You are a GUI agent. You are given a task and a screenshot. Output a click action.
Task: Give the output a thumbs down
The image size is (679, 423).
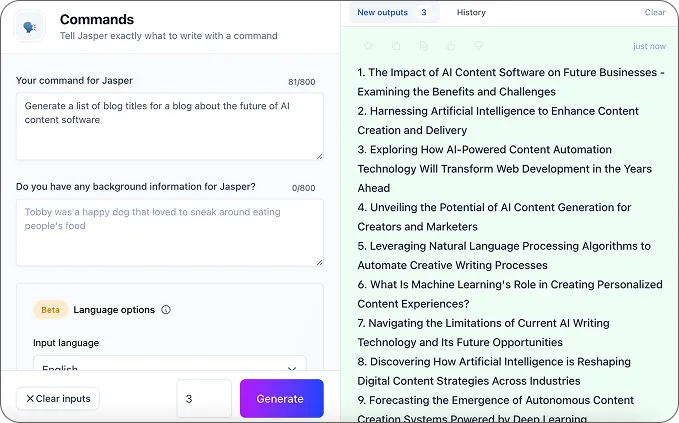[479, 46]
